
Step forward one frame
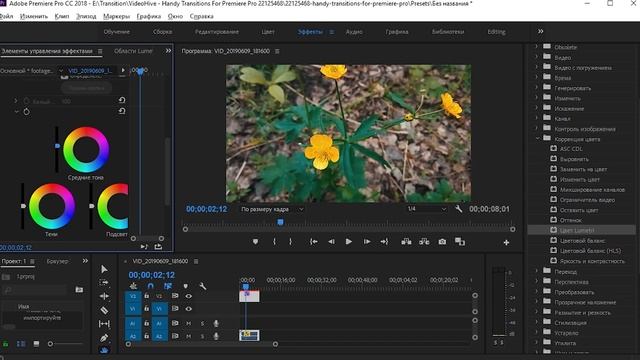(x=367, y=242)
